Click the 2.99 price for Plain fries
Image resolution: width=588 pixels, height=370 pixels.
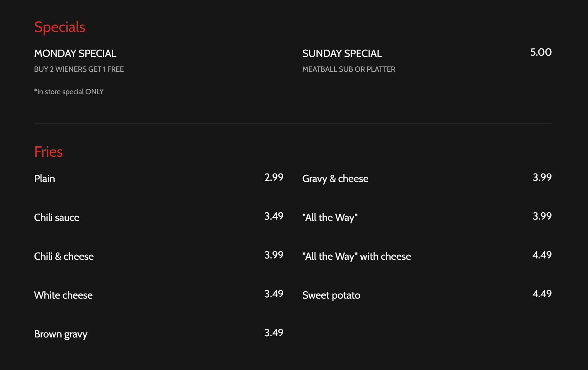coord(274,177)
